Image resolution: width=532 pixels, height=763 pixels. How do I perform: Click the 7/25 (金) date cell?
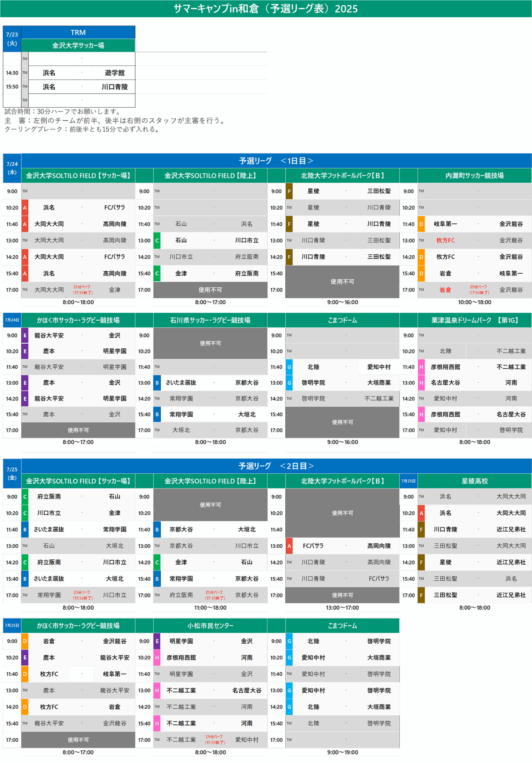[12, 473]
